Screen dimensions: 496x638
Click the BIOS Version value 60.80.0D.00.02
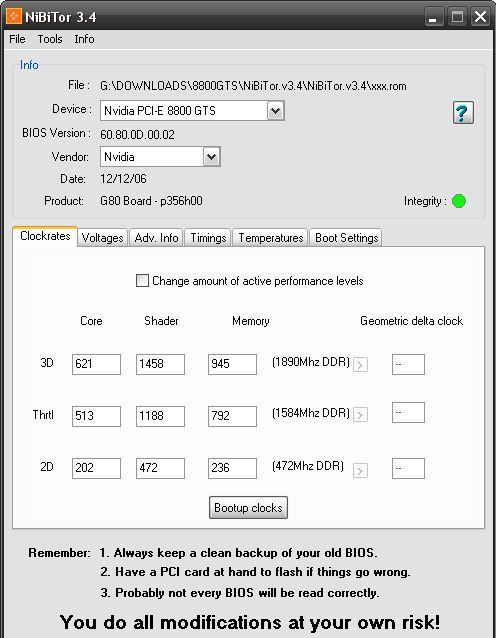coord(137,135)
